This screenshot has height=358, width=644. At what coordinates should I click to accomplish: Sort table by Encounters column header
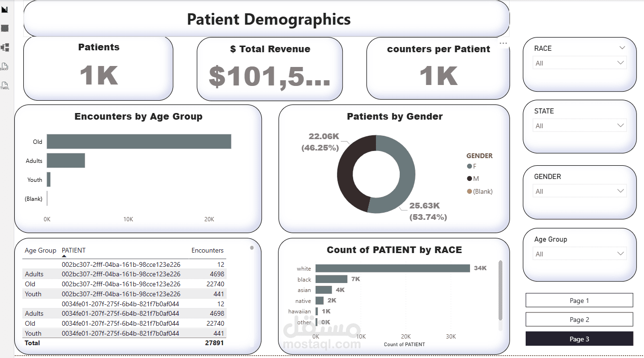tap(207, 250)
